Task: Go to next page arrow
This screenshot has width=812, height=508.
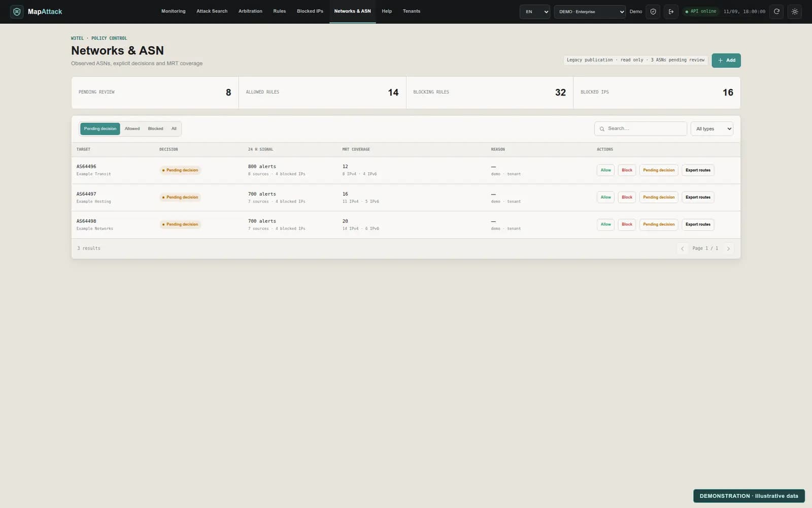Action: click(728, 248)
